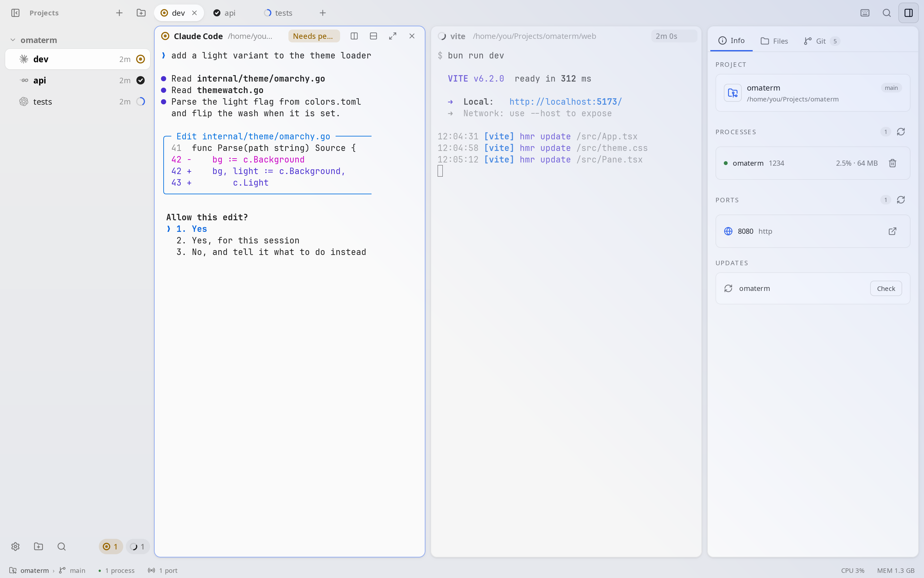The height and width of the screenshot is (578, 924).
Task: Select the api session in the sidebar
Action: [78, 80]
